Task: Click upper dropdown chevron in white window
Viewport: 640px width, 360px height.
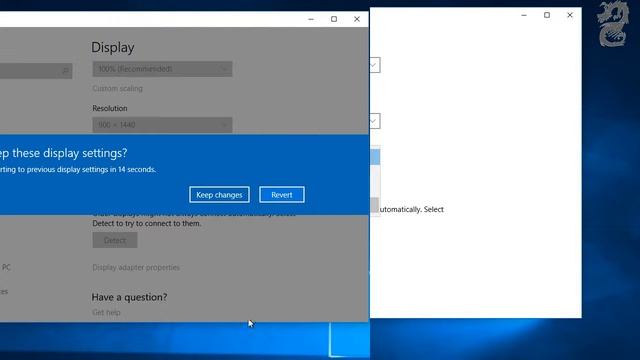Action: (374, 65)
